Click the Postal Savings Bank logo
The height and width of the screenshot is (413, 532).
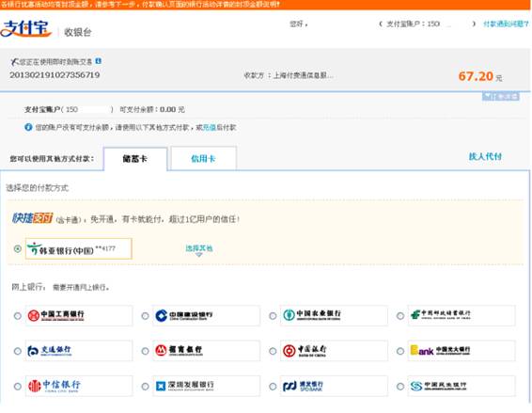441,315
